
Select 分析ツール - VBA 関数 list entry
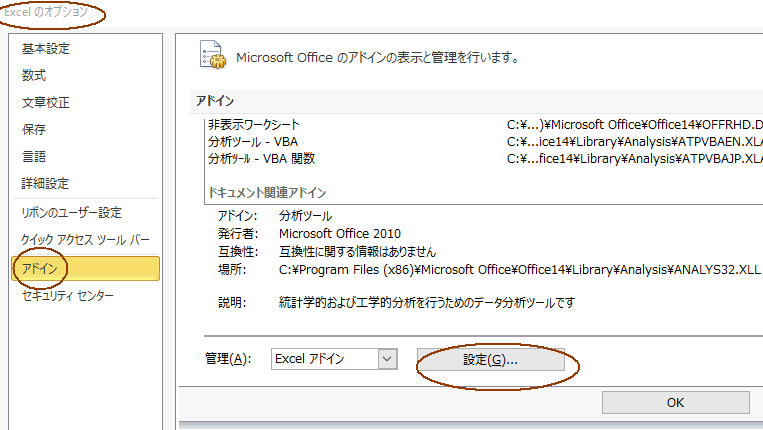tap(484, 159)
